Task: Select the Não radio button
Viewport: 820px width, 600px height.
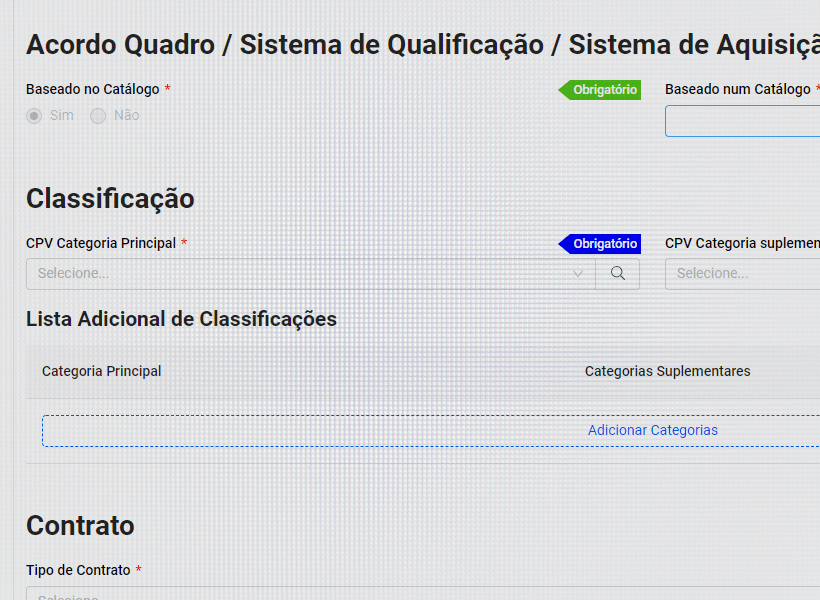Action: [x=98, y=116]
